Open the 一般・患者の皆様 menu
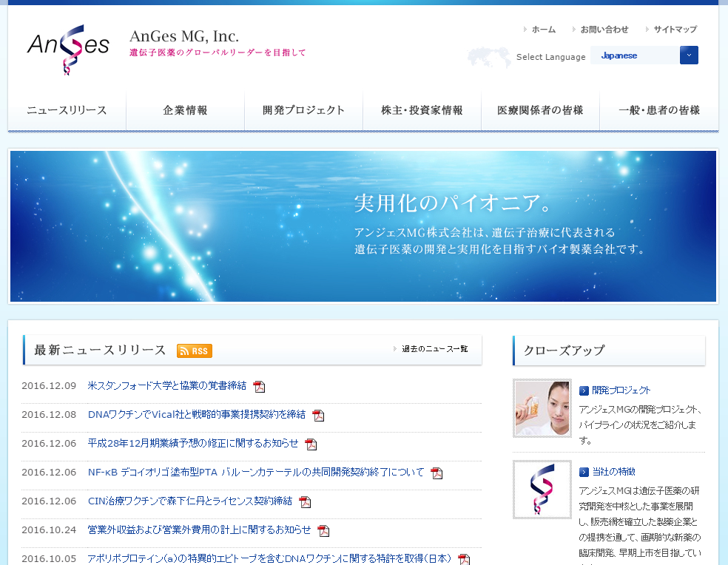 pyautogui.click(x=659, y=110)
